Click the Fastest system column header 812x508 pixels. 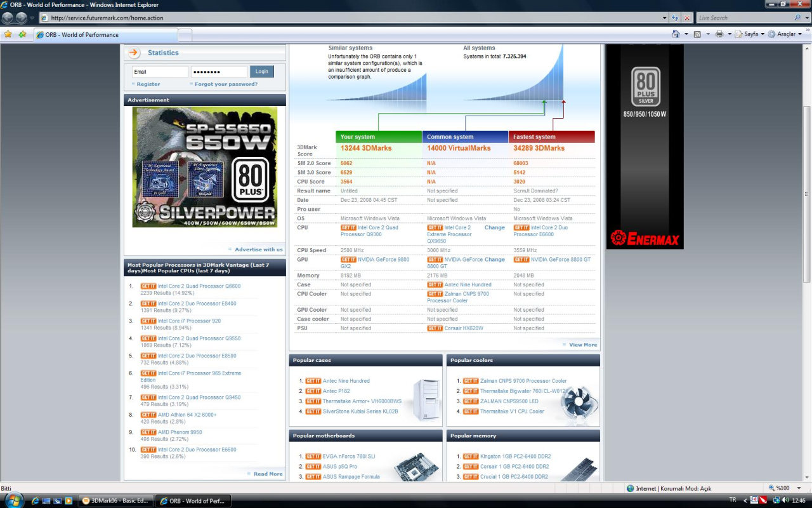[552, 137]
